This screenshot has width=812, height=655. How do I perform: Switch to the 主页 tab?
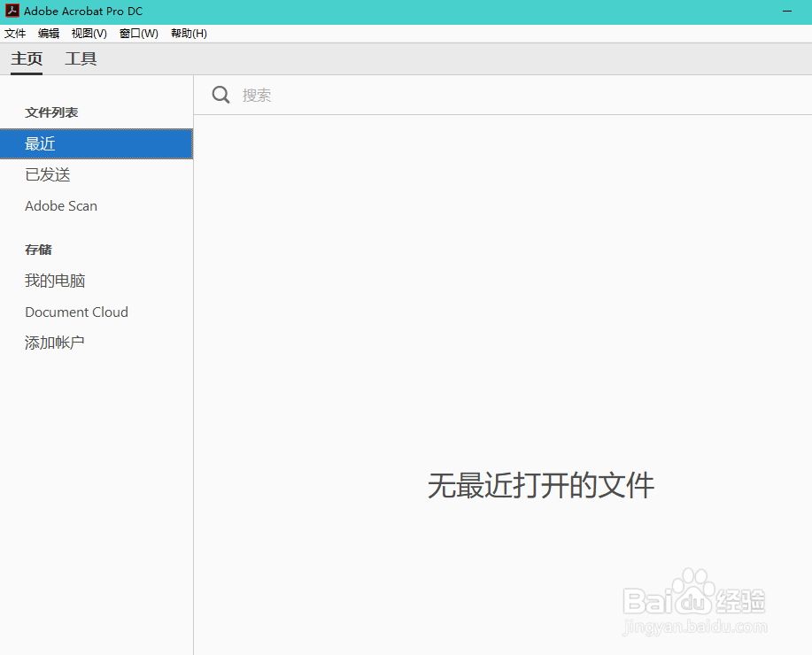27,58
